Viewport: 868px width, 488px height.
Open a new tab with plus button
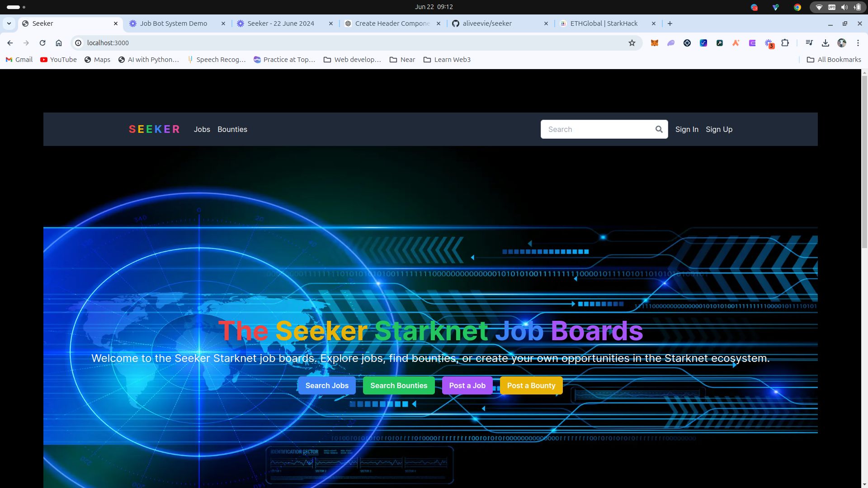pyautogui.click(x=670, y=23)
